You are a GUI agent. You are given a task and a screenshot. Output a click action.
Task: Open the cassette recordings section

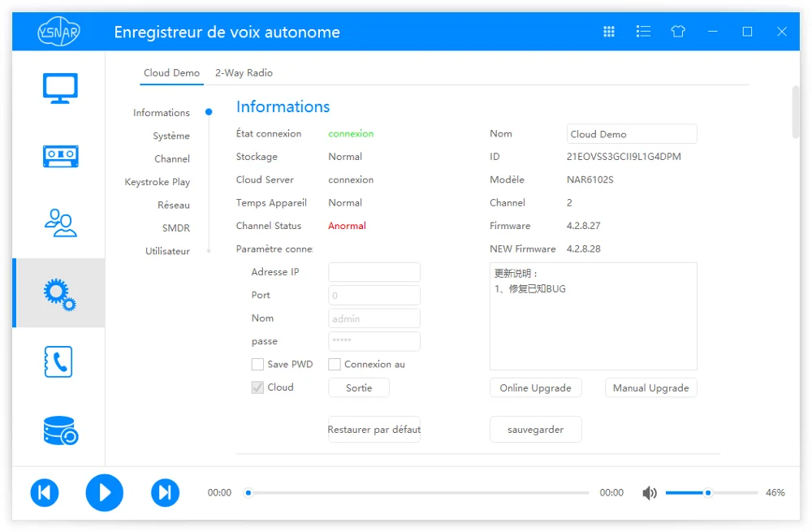pyautogui.click(x=60, y=156)
